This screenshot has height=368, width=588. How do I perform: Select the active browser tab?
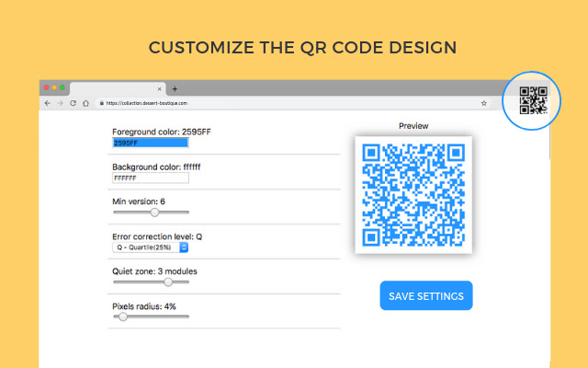[x=118, y=89]
